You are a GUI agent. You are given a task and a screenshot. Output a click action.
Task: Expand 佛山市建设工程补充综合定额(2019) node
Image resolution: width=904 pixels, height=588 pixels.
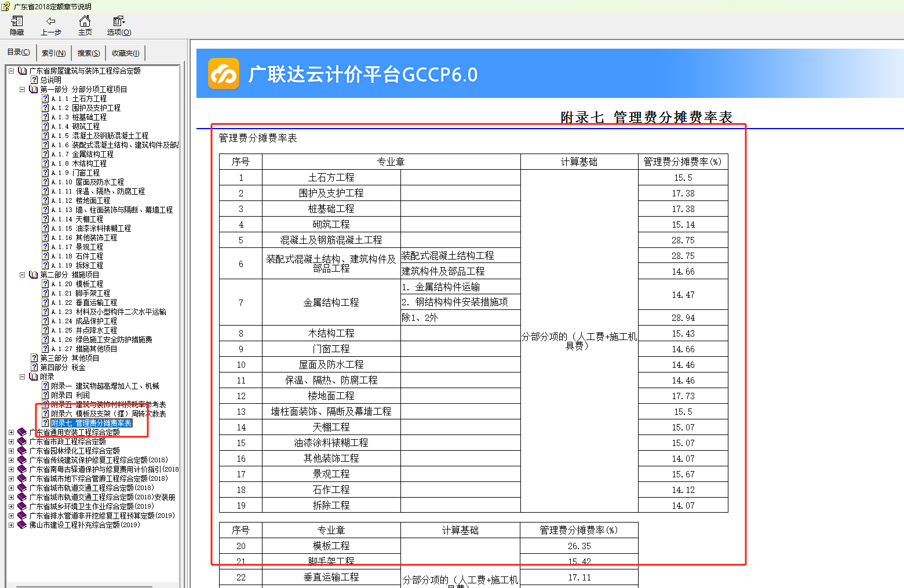[11, 525]
